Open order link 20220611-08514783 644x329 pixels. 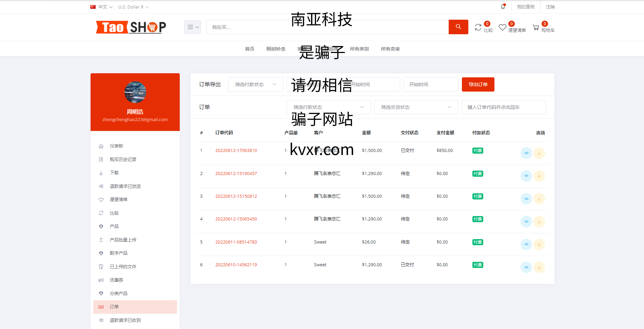236,242
